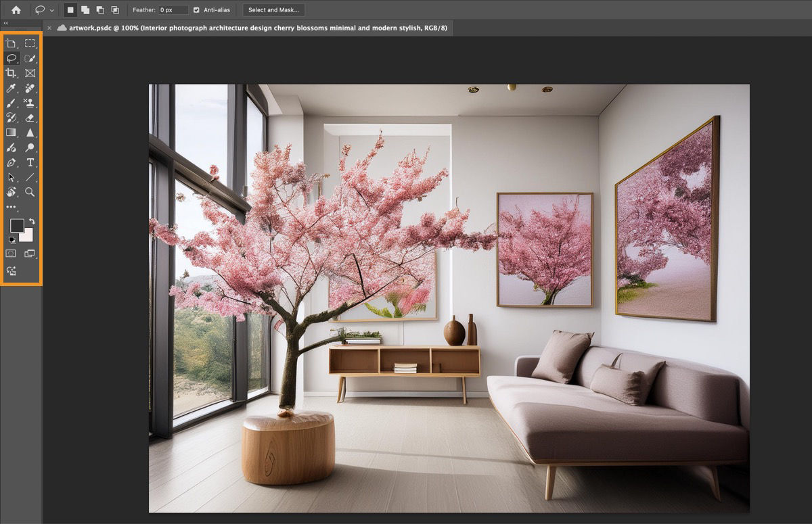The height and width of the screenshot is (524, 812).
Task: Select the Type tool
Action: [x=30, y=162]
